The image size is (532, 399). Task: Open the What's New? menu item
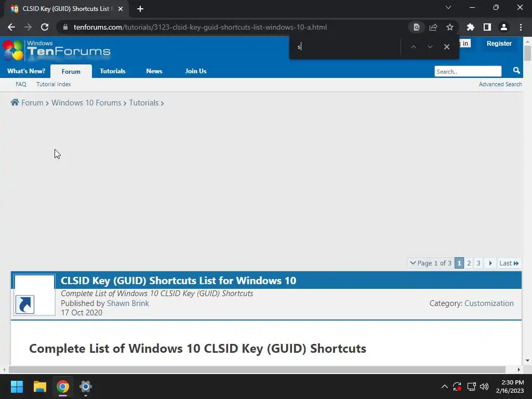tap(26, 71)
